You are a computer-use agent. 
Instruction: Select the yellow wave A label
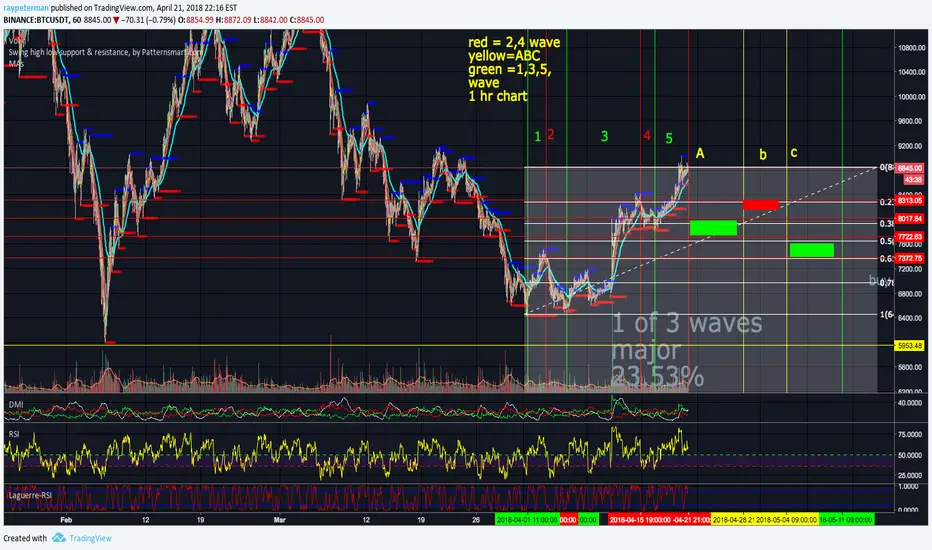(x=700, y=153)
